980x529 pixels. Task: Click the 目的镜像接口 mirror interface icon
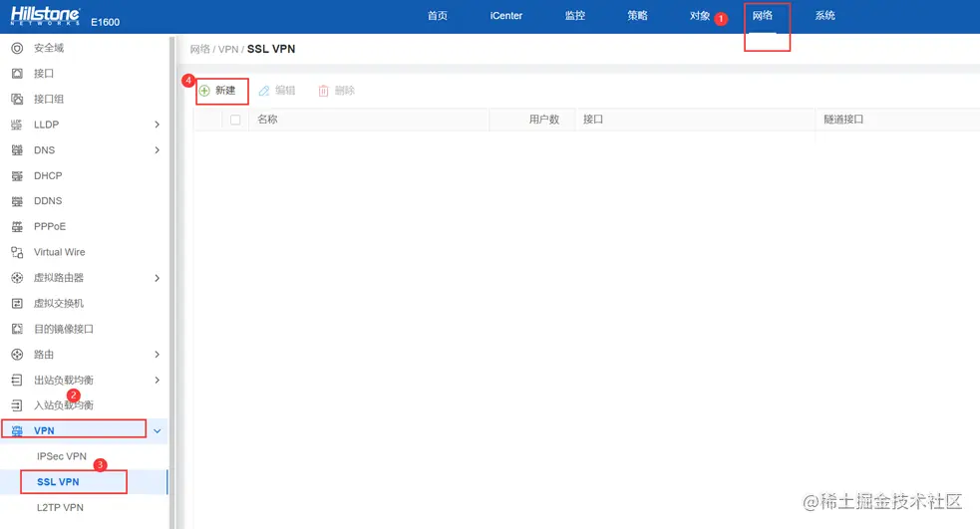coord(17,329)
